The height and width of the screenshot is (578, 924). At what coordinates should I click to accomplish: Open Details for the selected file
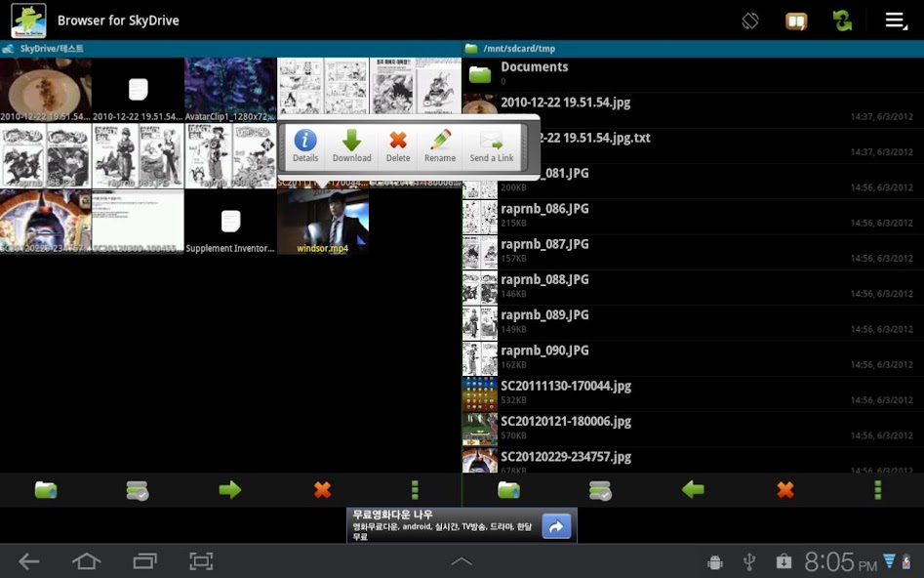[x=305, y=146]
